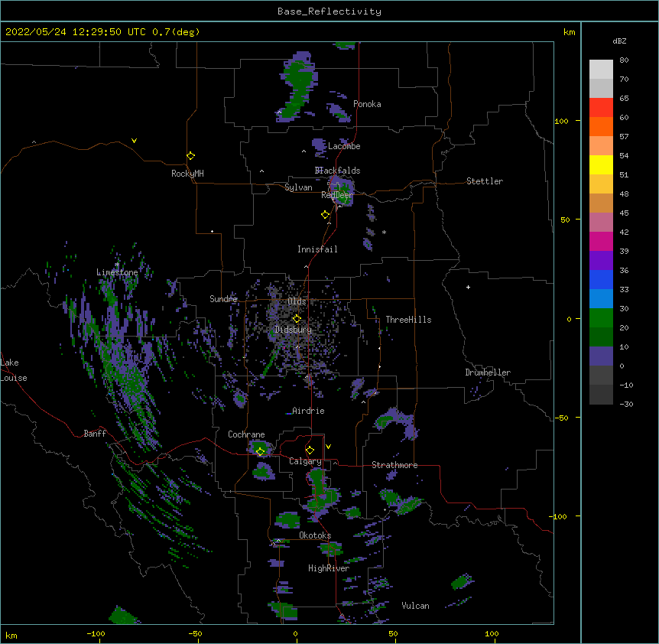Click the Airdrie city label
This screenshot has width=659, height=644.
point(308,411)
